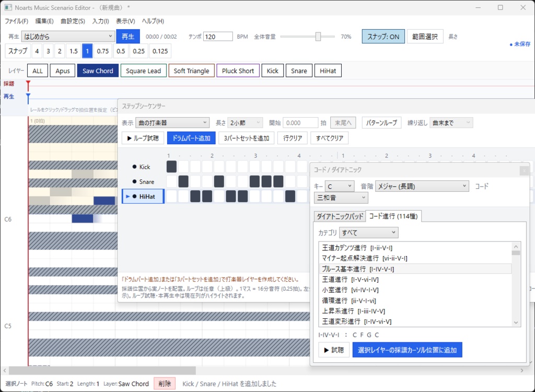
Task: Select 循環進行 [ii-V-I-vi] in list
Action: (x=415, y=301)
